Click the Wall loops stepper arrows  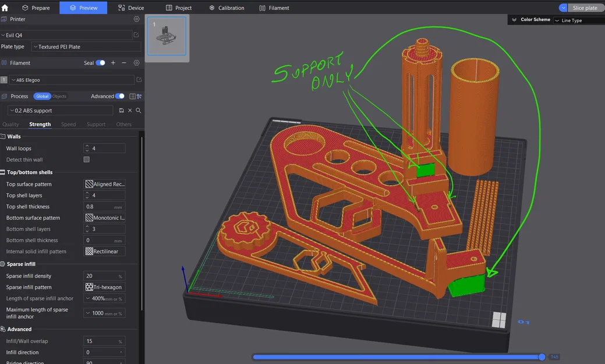(87, 149)
